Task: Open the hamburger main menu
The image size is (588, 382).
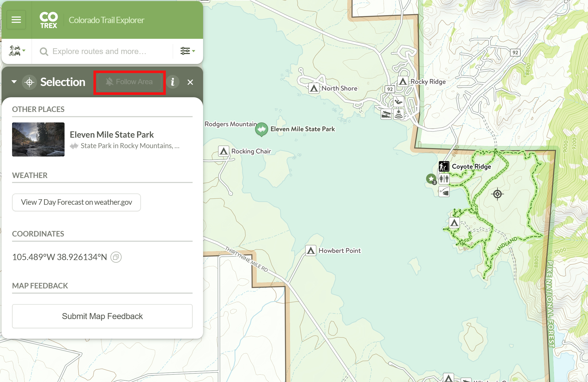Action: [16, 20]
